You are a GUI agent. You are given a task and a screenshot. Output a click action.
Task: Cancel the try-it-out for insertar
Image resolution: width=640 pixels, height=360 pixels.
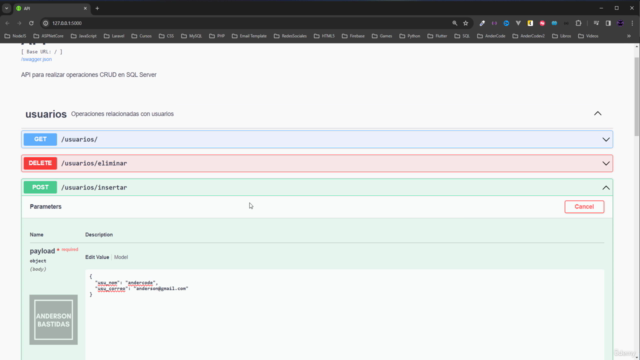pos(584,207)
